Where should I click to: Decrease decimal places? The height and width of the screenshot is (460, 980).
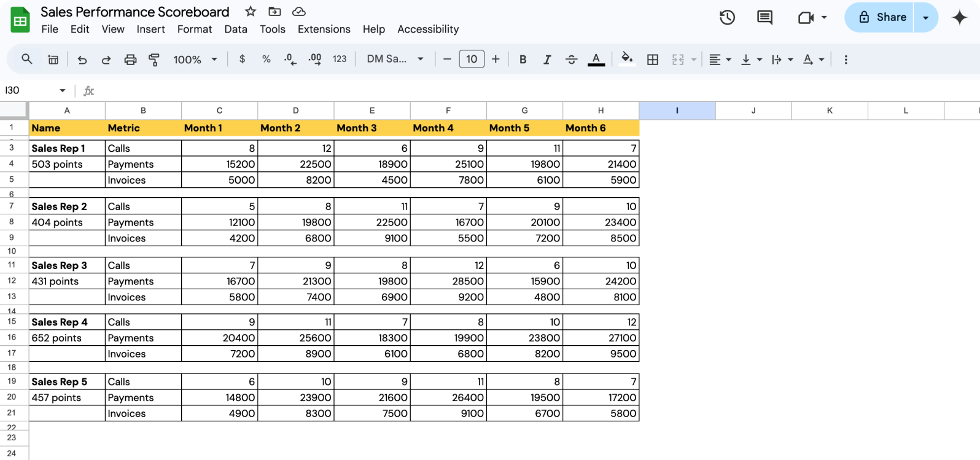(x=290, y=59)
